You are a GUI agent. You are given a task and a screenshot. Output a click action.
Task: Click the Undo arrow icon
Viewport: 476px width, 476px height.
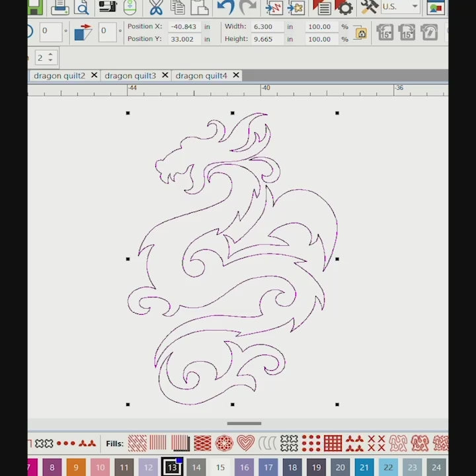(225, 7)
